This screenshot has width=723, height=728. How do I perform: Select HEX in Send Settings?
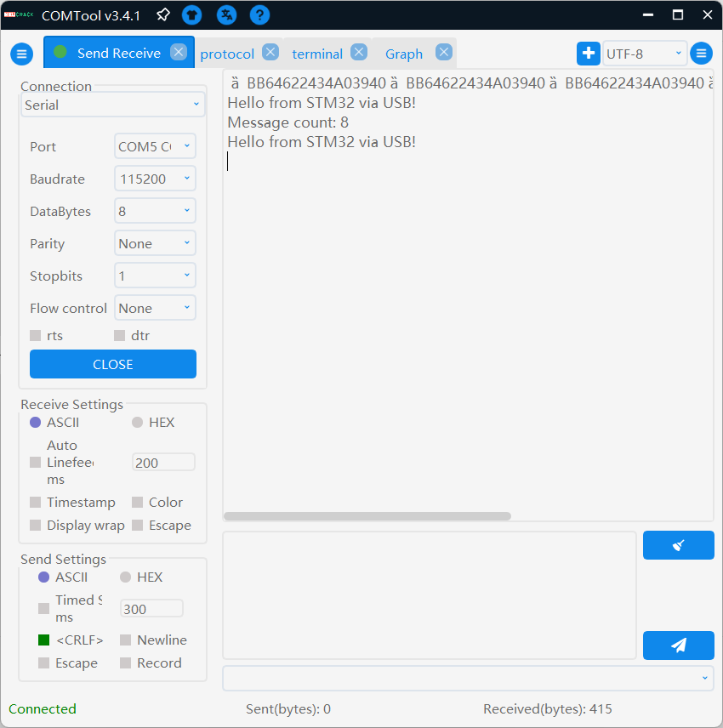(125, 577)
